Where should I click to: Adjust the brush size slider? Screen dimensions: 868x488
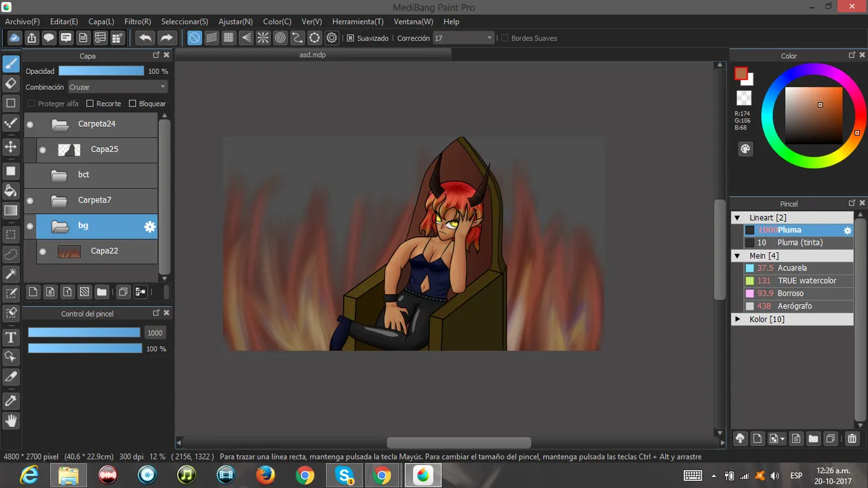(84, 333)
